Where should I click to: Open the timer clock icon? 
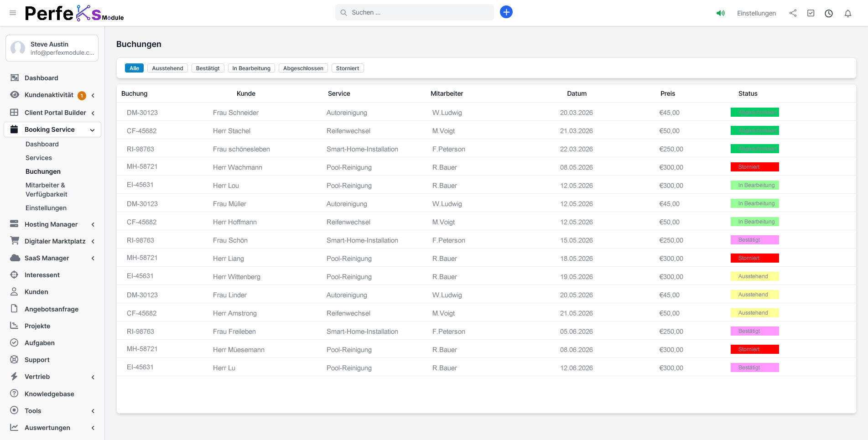(x=828, y=13)
